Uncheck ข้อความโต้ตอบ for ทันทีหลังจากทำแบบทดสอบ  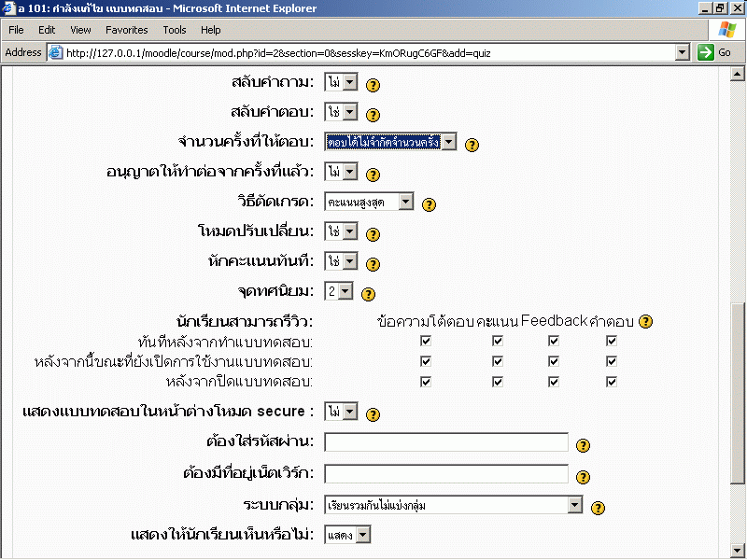point(426,341)
